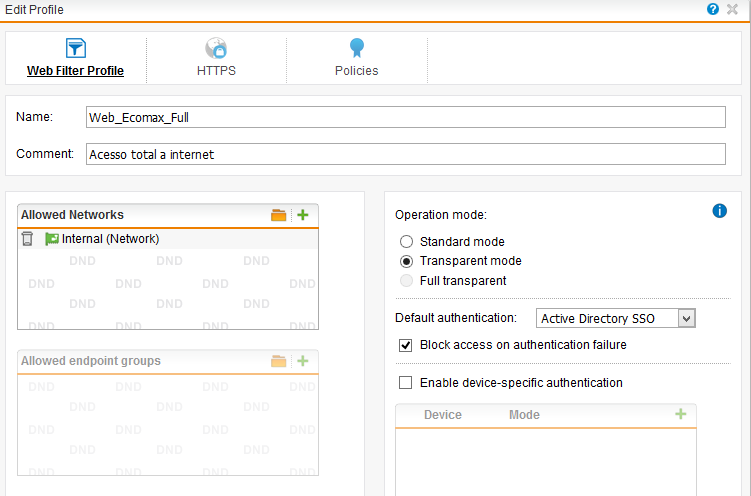Select Internal (Network) list entry
The width and height of the screenshot is (751, 496).
pos(110,239)
